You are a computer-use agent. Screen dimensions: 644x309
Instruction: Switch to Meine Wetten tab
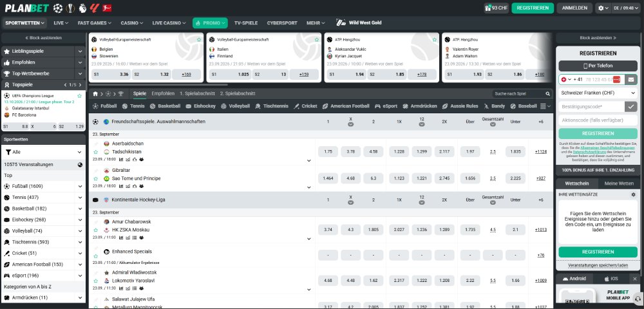(619, 183)
